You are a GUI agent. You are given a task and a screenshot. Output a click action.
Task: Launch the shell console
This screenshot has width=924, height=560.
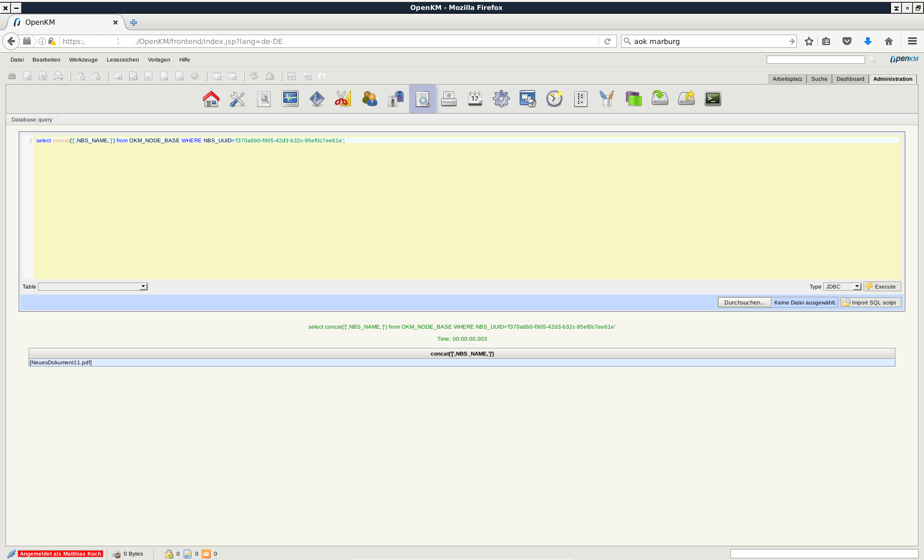pyautogui.click(x=712, y=98)
